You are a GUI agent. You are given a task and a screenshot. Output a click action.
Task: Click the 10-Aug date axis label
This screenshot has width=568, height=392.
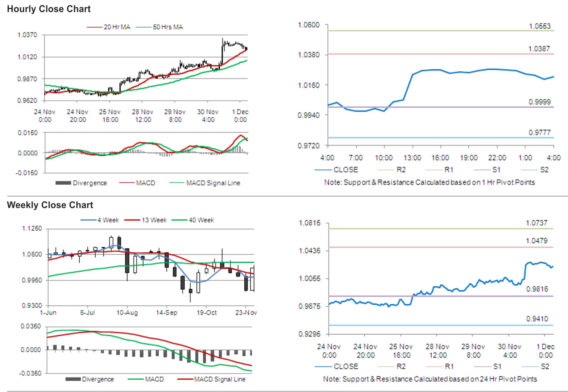point(127,313)
